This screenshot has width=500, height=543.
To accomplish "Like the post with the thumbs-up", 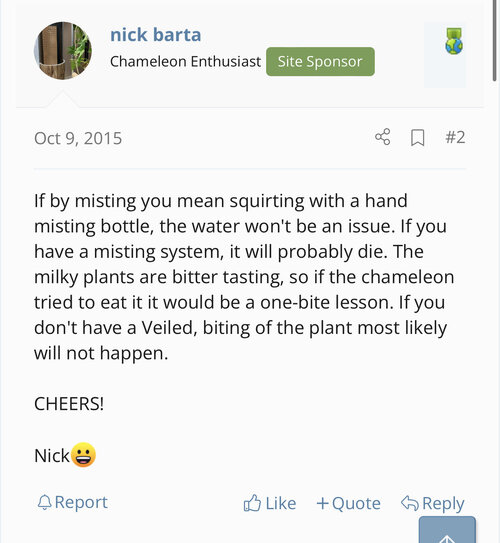I will (270, 503).
